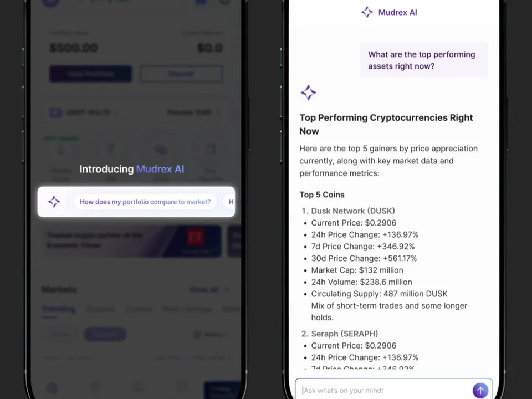
Task: Tap the sparkle icon on the portfolio suggestion chip
Action: point(54,202)
